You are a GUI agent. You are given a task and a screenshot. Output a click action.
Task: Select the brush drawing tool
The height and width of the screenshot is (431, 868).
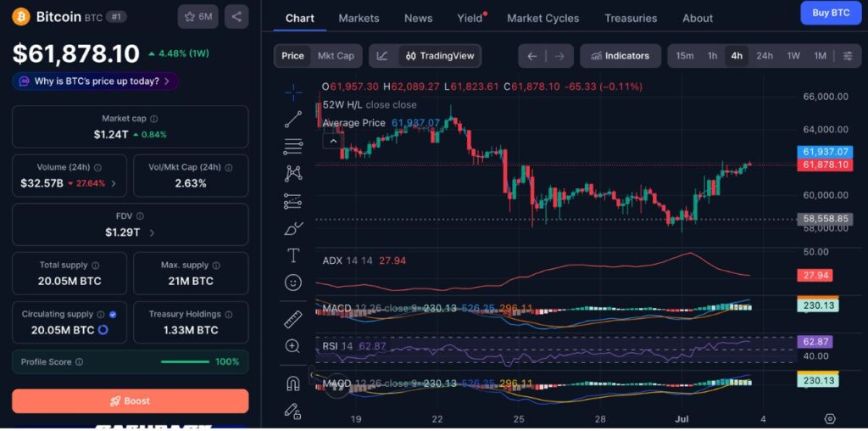click(292, 227)
